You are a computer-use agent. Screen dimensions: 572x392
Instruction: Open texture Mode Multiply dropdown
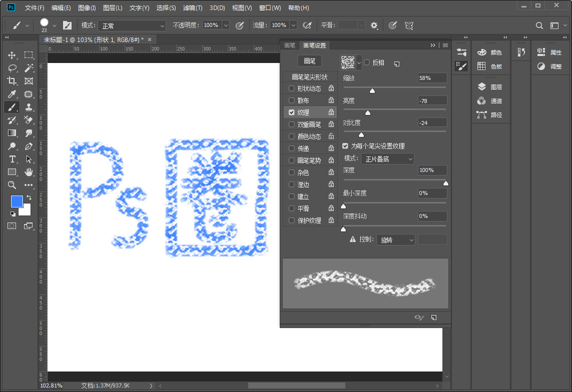[x=388, y=159]
